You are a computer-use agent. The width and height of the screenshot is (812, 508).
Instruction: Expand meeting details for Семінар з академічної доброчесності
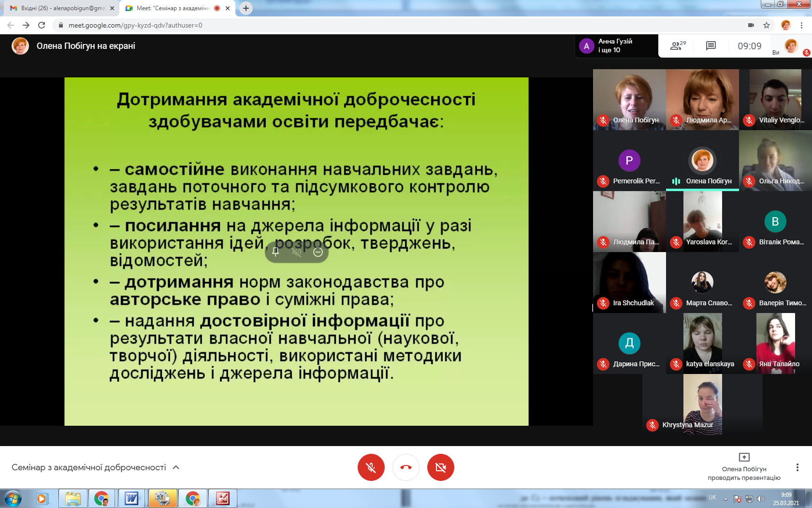click(x=176, y=467)
